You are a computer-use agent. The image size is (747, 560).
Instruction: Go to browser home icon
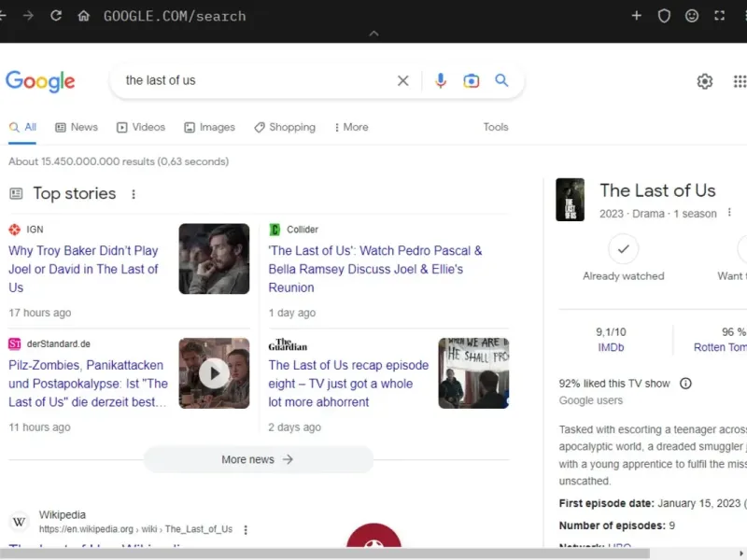[83, 16]
